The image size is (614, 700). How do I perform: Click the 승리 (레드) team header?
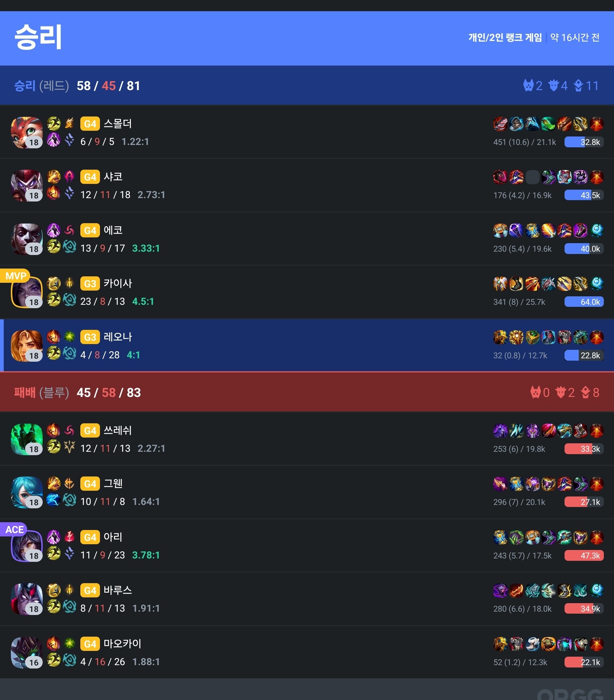[307, 86]
